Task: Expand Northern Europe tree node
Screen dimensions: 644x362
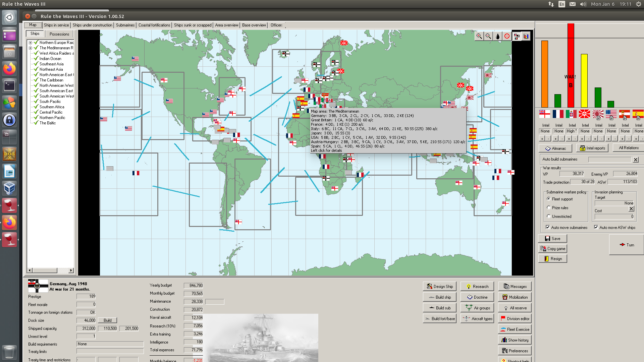Action: [30, 43]
